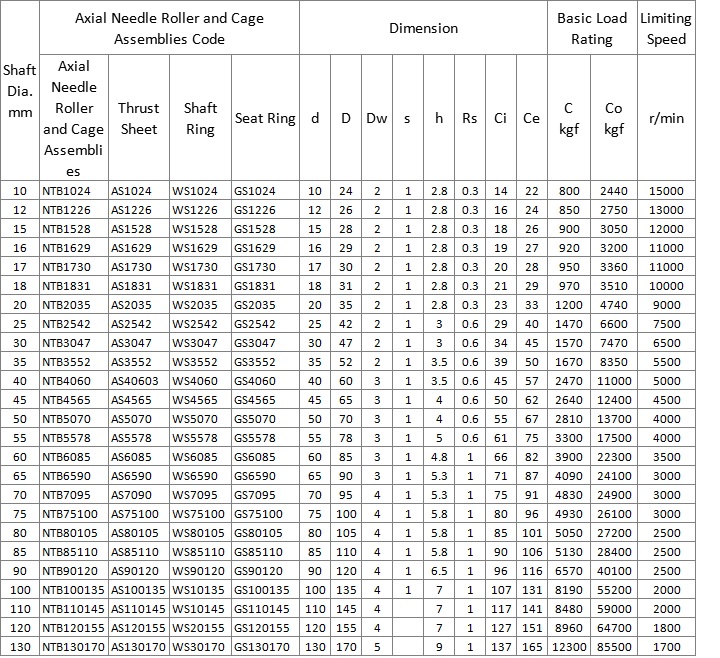Select the Dw column header

377,118
